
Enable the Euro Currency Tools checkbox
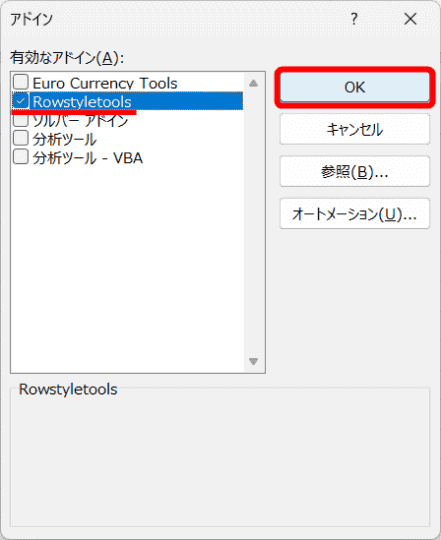21,82
